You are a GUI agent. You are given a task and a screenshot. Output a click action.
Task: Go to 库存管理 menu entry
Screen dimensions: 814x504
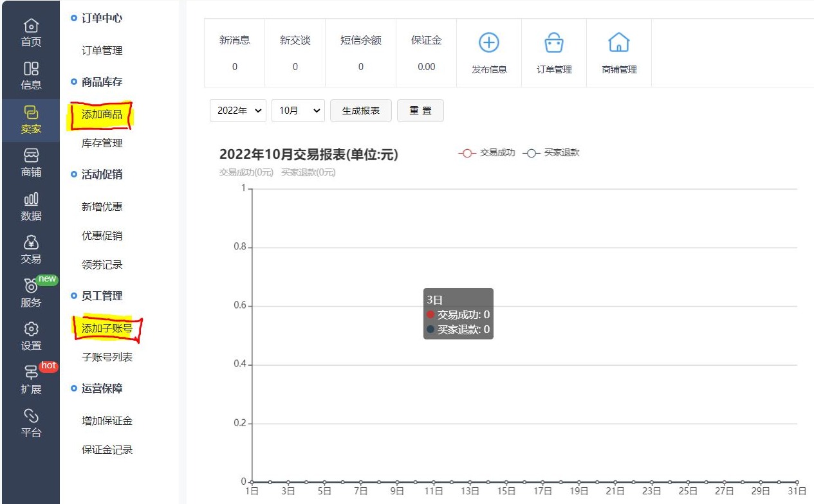(x=102, y=143)
